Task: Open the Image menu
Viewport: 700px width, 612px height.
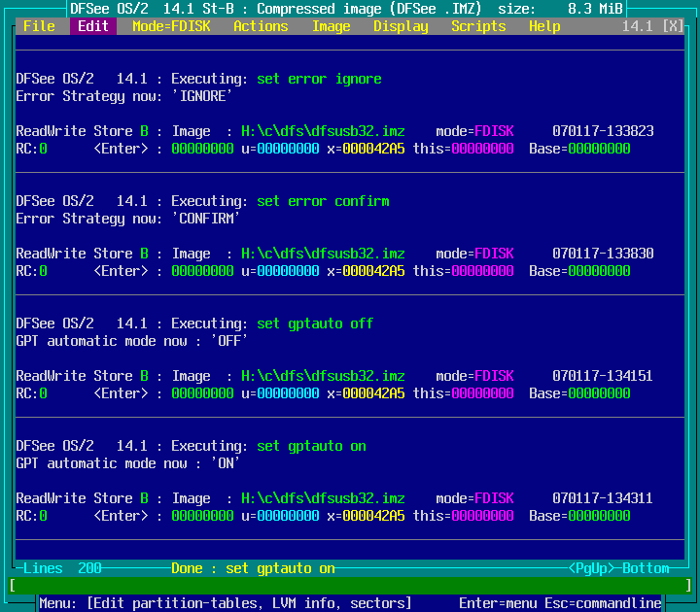Action: (331, 26)
